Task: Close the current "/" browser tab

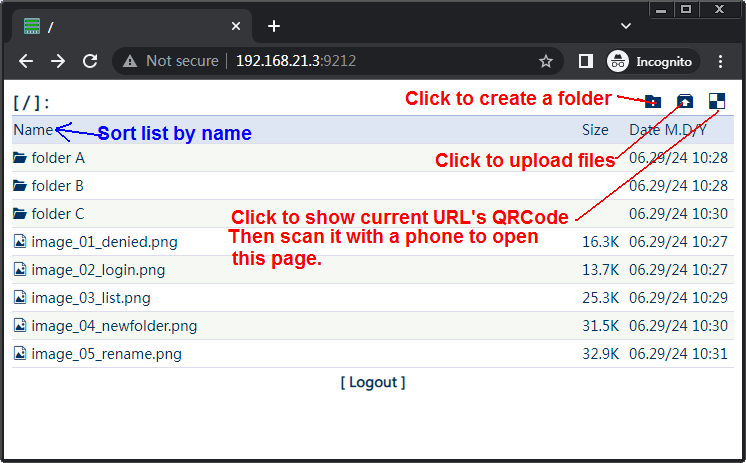Action: coord(236,26)
